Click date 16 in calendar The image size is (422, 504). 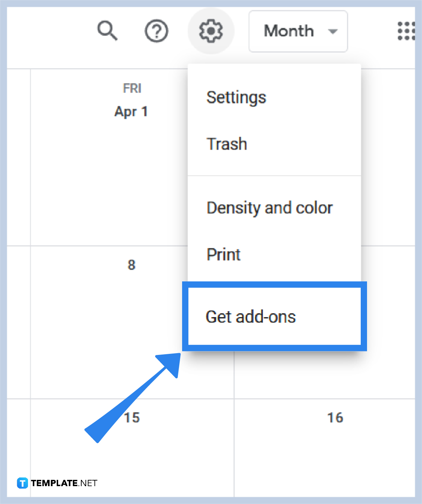(x=335, y=418)
